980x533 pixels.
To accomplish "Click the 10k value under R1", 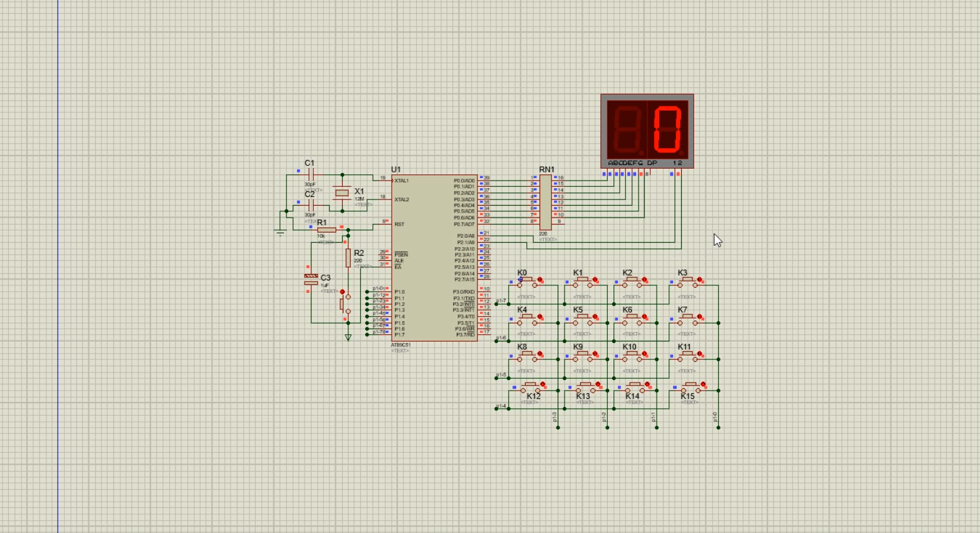I will coord(321,236).
